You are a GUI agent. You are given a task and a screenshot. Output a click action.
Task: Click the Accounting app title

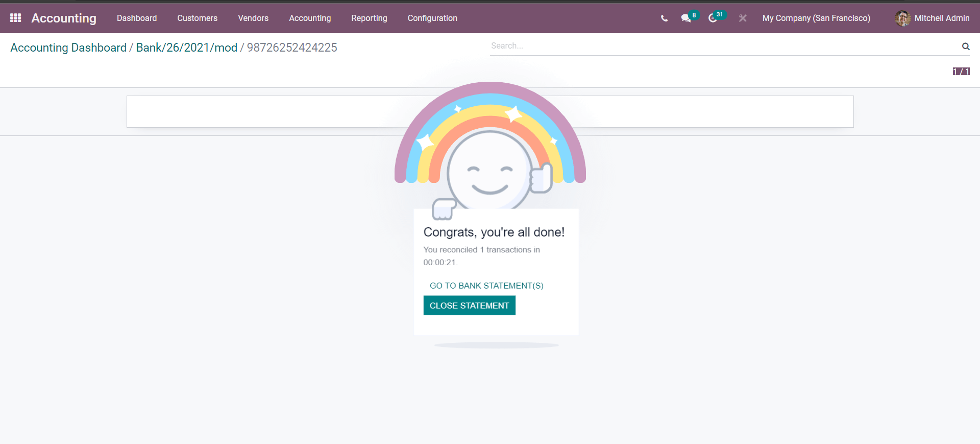[64, 18]
